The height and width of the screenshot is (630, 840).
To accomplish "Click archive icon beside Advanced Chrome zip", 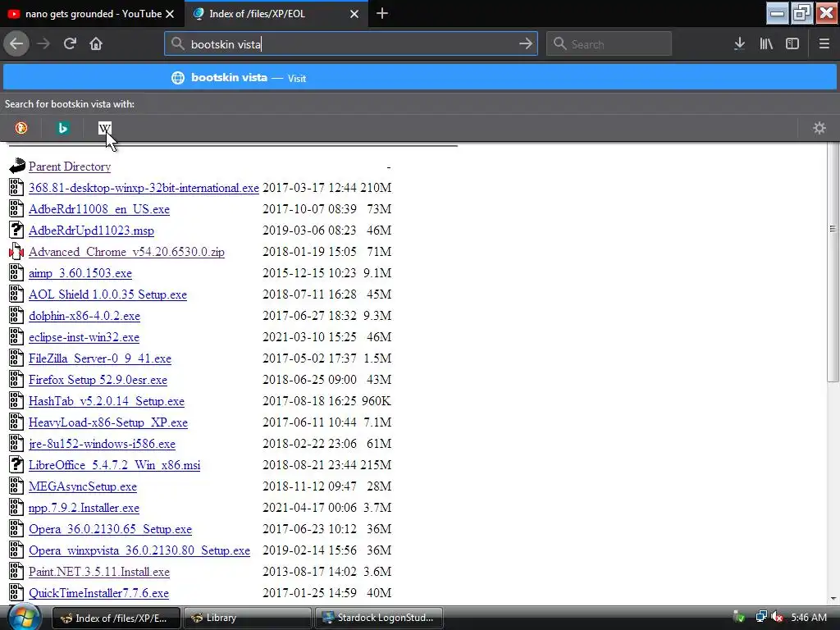I will pyautogui.click(x=16, y=251).
